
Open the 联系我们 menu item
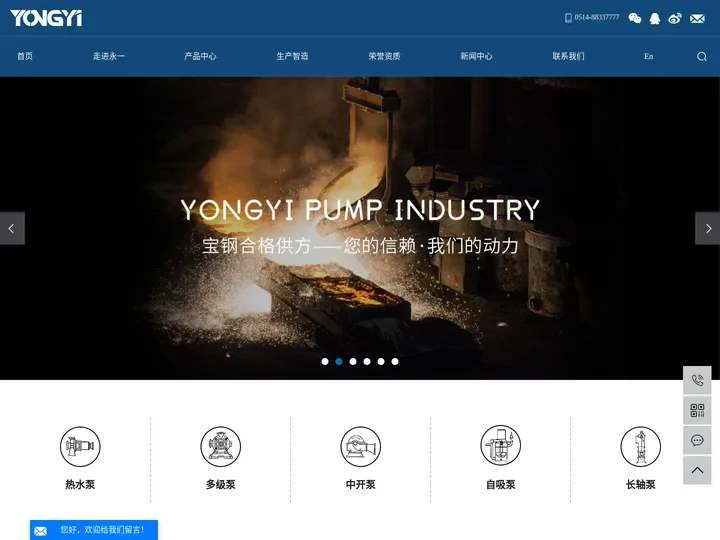pyautogui.click(x=568, y=56)
